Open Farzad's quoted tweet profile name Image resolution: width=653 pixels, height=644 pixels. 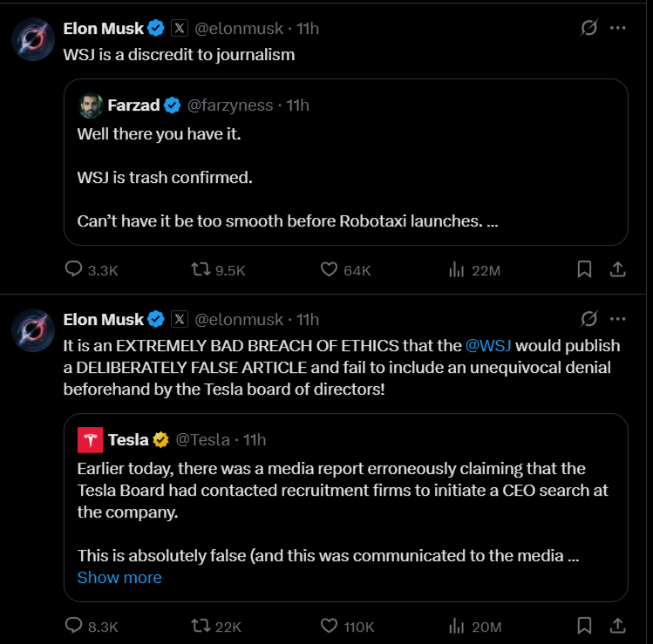133,105
